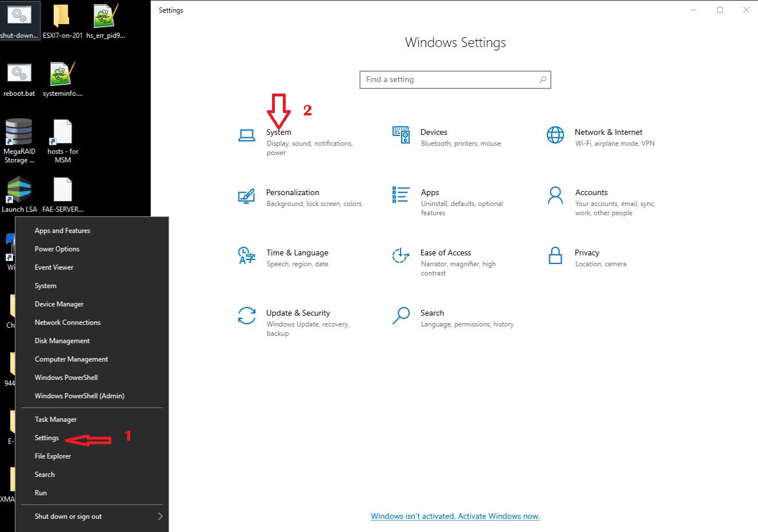Click the magnifier in Find a setting
This screenshot has width=758, height=532.
542,80
